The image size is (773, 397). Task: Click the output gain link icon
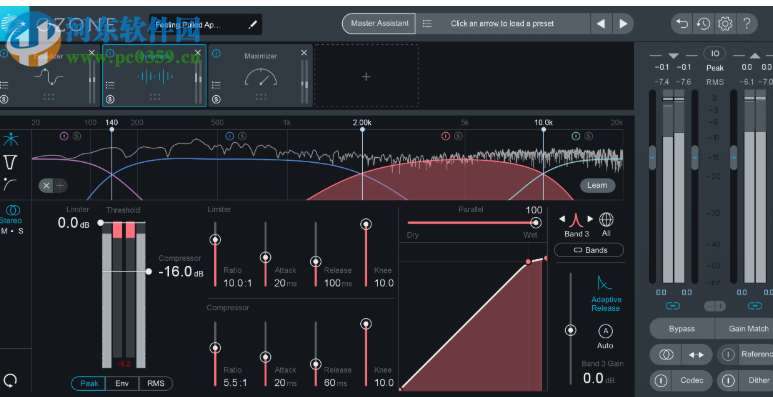click(755, 306)
